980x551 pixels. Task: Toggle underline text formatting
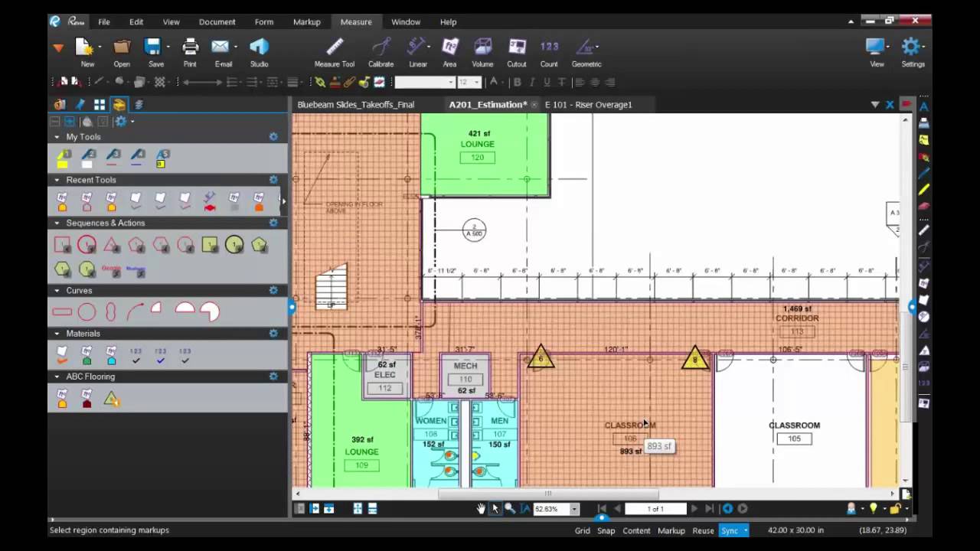[x=547, y=82]
